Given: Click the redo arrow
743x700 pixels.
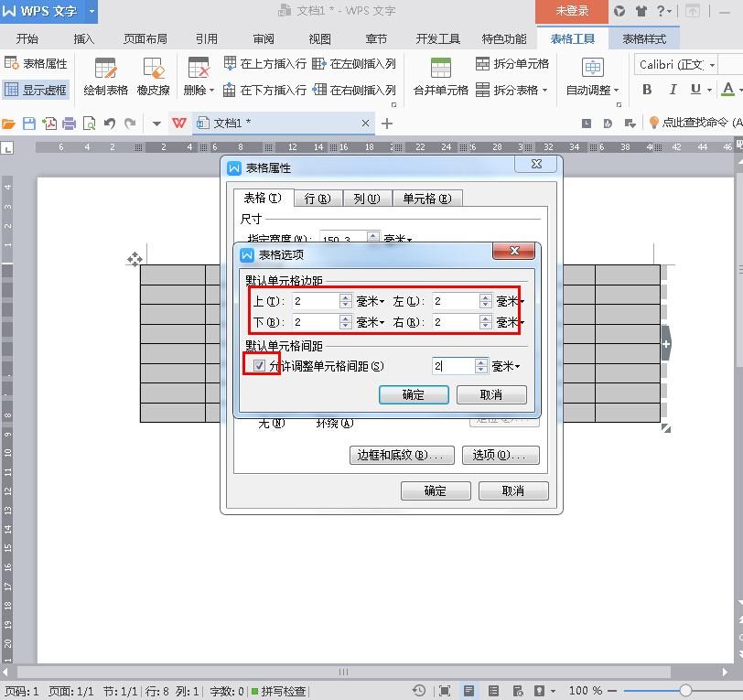Looking at the screenshot, I should (130, 124).
